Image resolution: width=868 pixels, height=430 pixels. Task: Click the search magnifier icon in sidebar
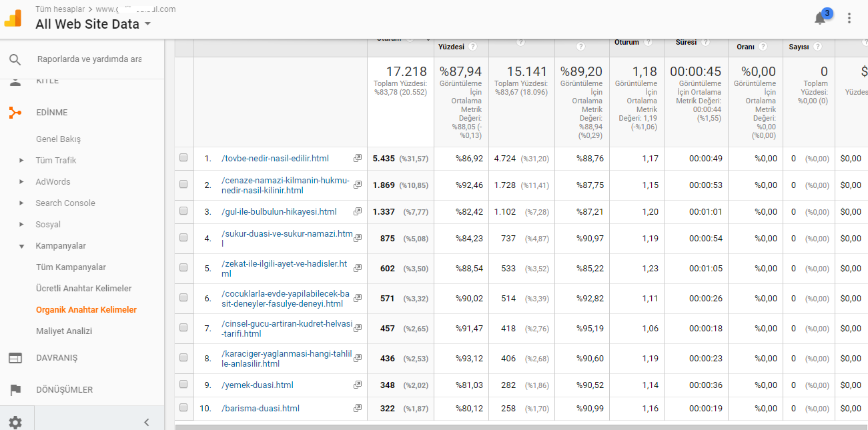click(x=15, y=59)
